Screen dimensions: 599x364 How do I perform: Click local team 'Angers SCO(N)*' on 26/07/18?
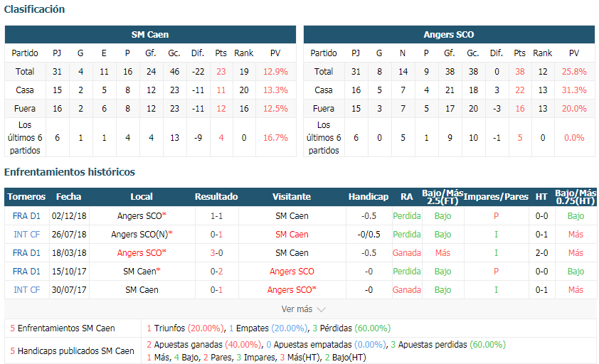click(142, 234)
